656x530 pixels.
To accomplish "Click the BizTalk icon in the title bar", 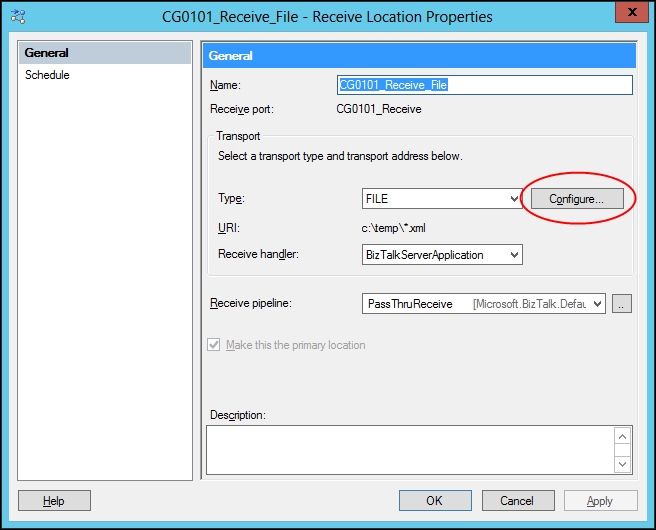I will coord(18,17).
